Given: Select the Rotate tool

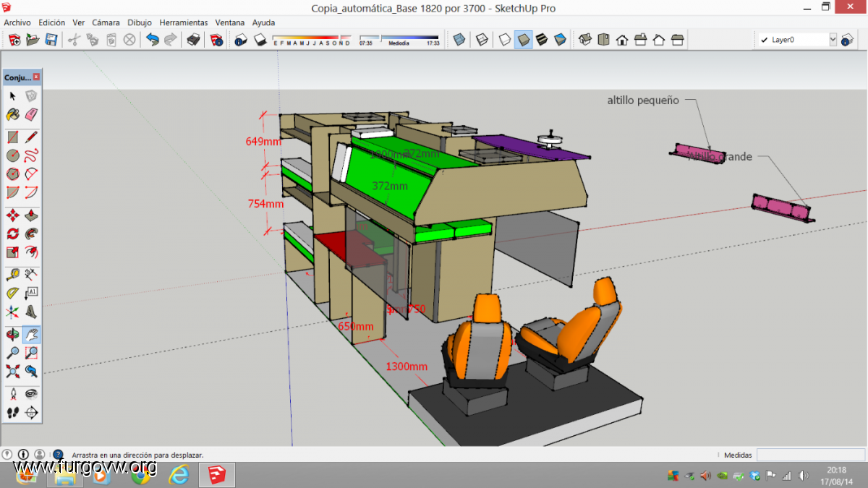Looking at the screenshot, I should tap(13, 234).
